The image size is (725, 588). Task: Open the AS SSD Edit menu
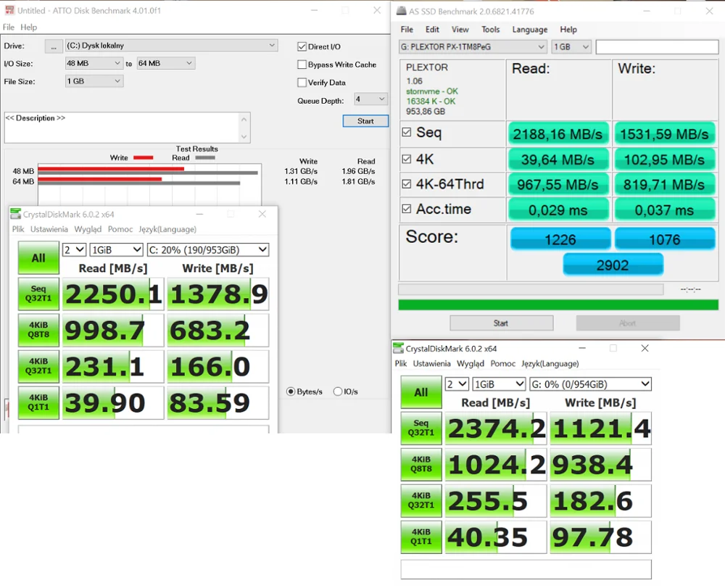coord(432,30)
